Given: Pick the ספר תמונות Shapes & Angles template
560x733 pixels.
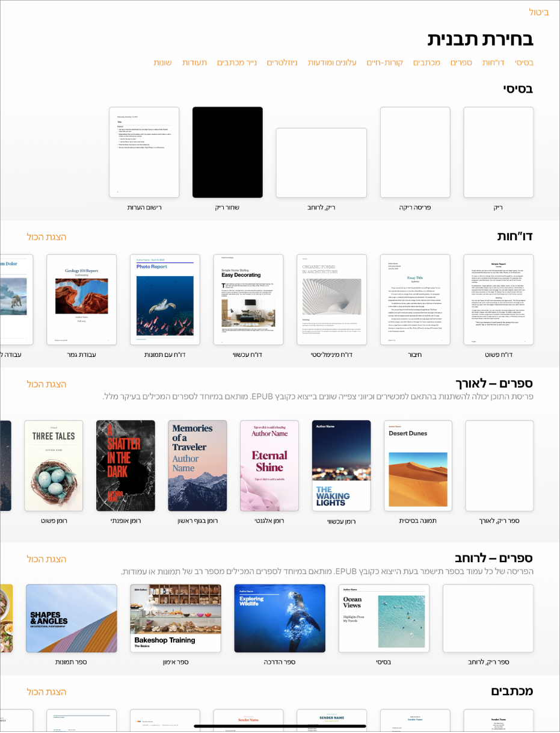Looking at the screenshot, I should (72, 619).
